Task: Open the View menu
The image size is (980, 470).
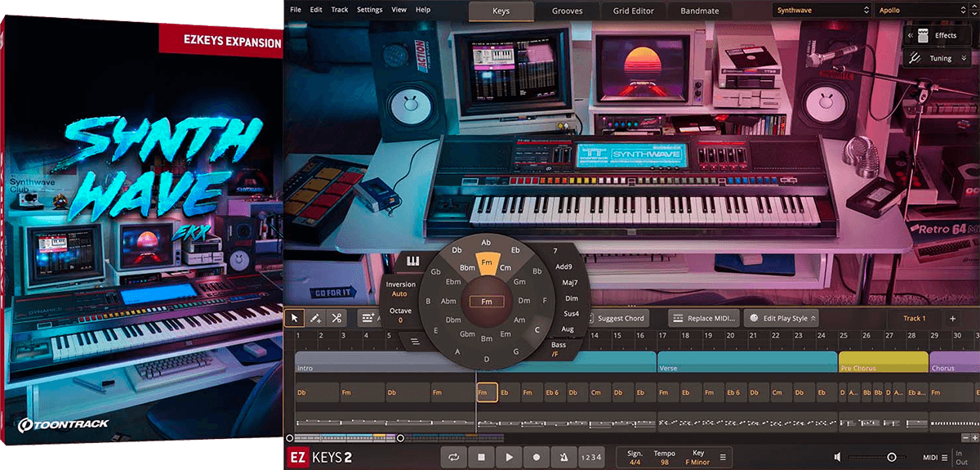Action: [399, 10]
